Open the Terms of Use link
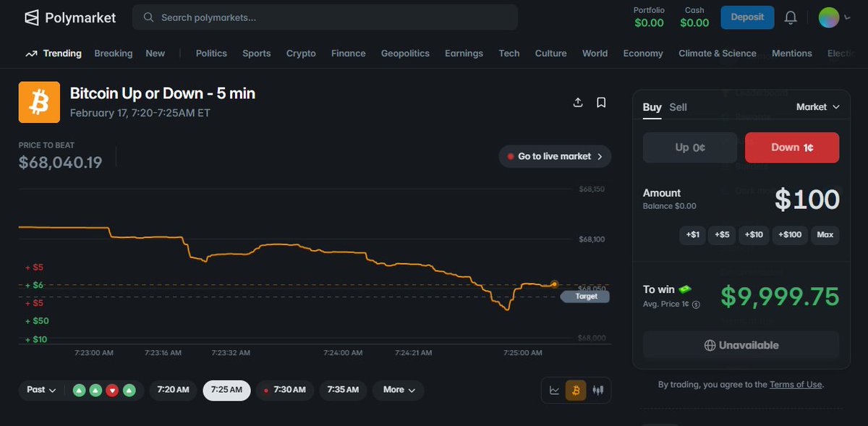Image resolution: width=868 pixels, height=426 pixels. (x=796, y=385)
